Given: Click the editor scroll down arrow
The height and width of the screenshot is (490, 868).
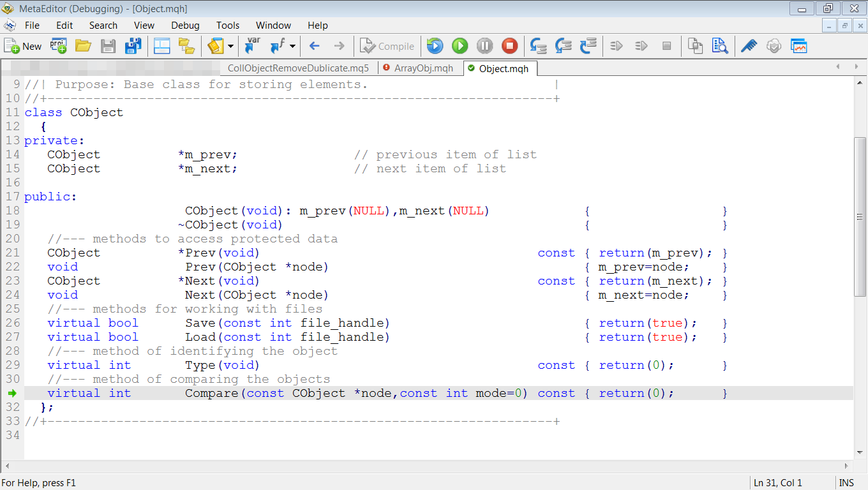Looking at the screenshot, I should [860, 454].
